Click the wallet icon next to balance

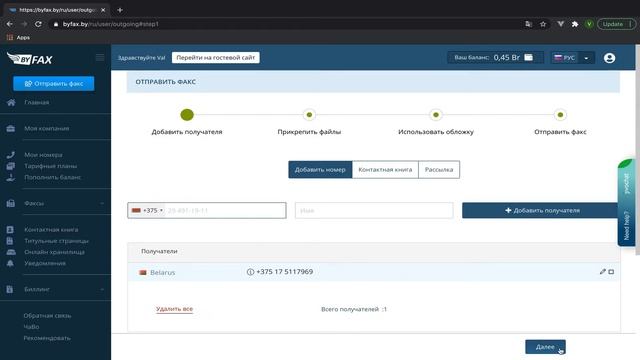[x=529, y=58]
